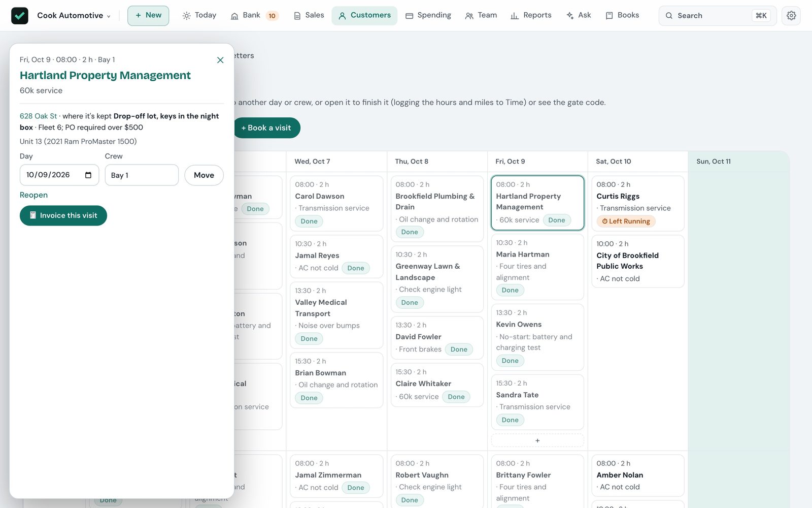Open Sandra Tate transmission service visit
Image resolution: width=812 pixels, height=508 pixels.
pos(537,402)
